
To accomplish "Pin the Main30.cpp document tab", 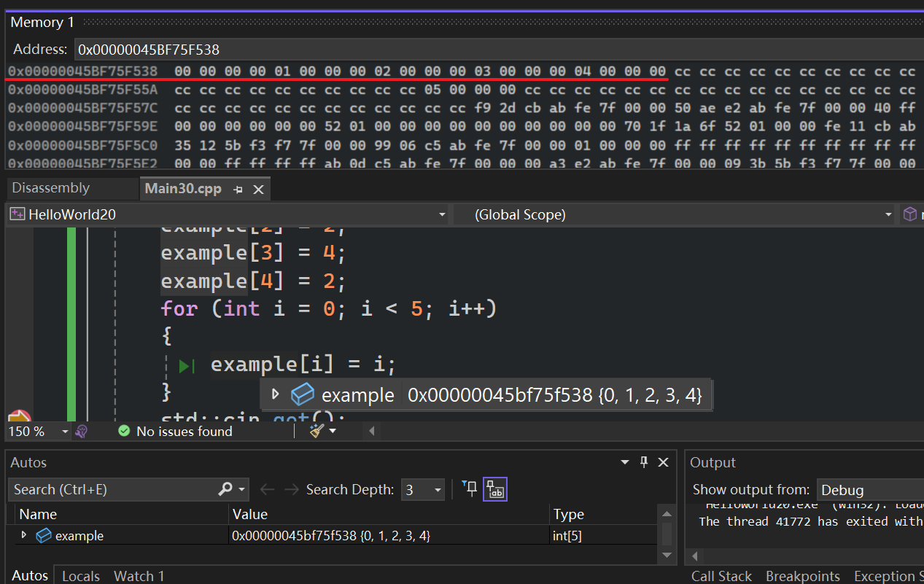I will [x=238, y=190].
